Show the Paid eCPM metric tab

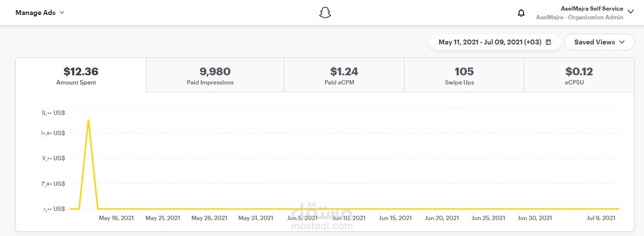click(x=344, y=75)
